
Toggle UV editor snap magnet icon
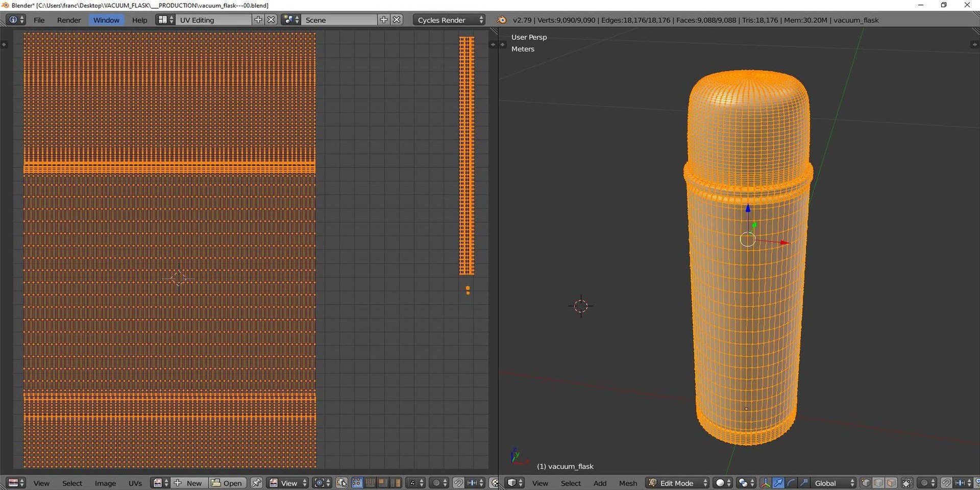(458, 483)
